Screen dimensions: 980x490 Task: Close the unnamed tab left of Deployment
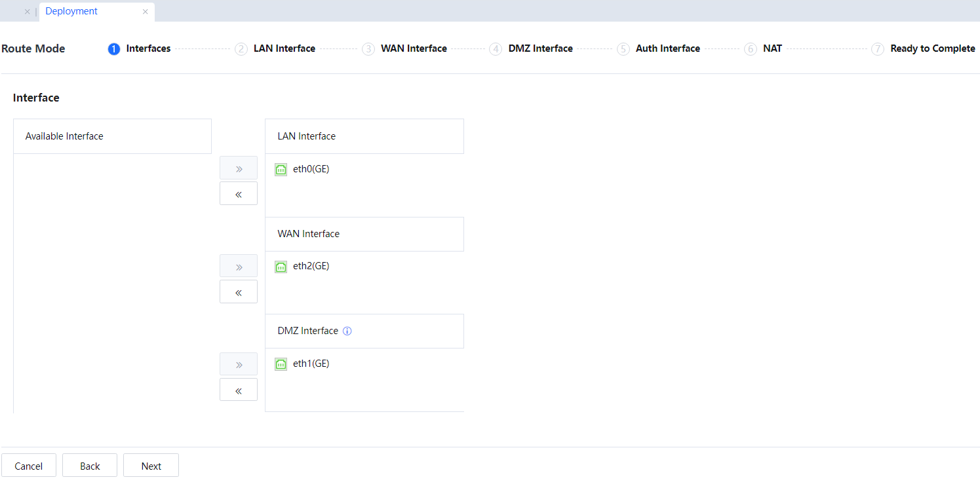pyautogui.click(x=27, y=12)
